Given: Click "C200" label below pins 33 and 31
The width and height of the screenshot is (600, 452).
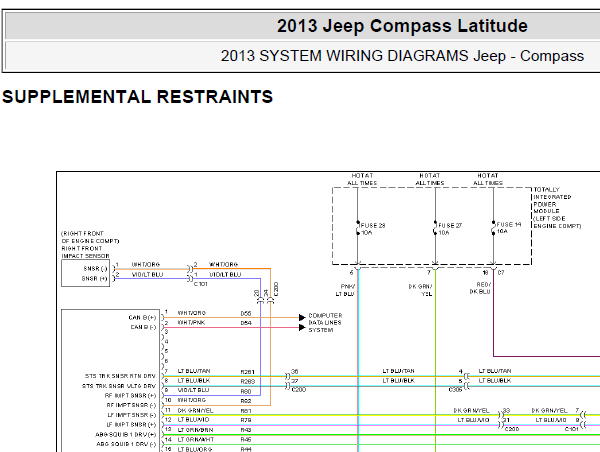Looking at the screenshot, I should point(512,429).
